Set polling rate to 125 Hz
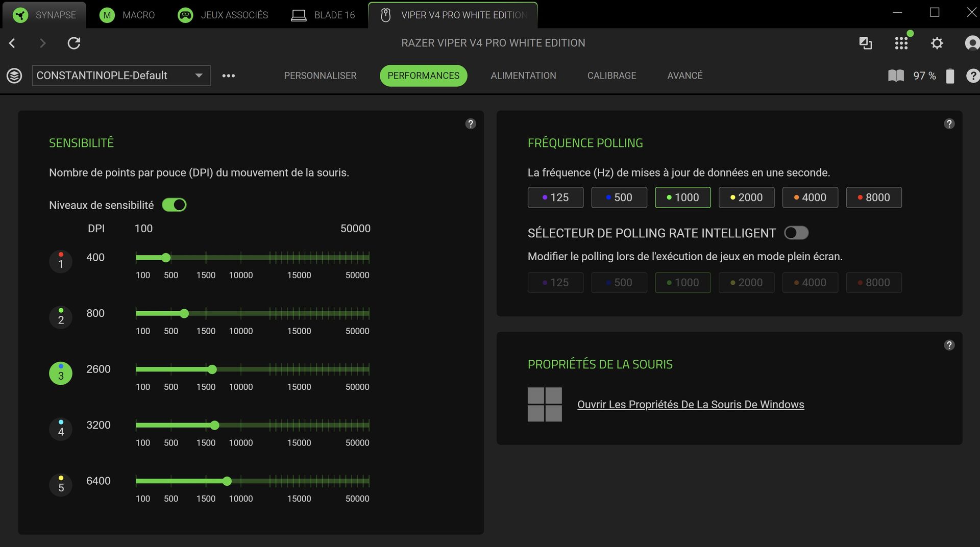Image resolution: width=980 pixels, height=547 pixels. point(555,197)
